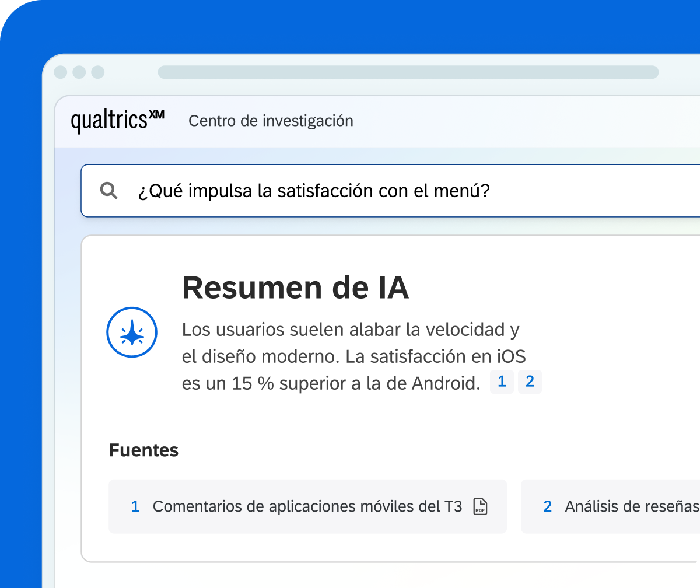Click the search magnifier icon

[109, 191]
